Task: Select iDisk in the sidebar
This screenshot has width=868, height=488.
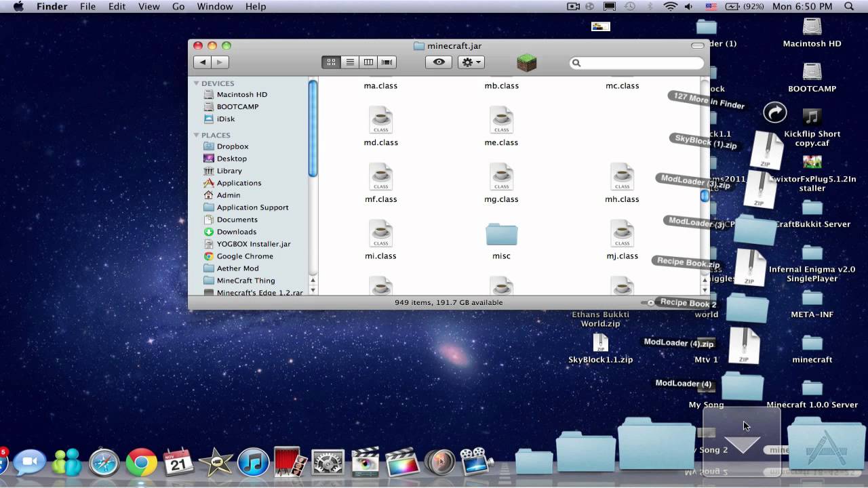Action: coord(225,119)
